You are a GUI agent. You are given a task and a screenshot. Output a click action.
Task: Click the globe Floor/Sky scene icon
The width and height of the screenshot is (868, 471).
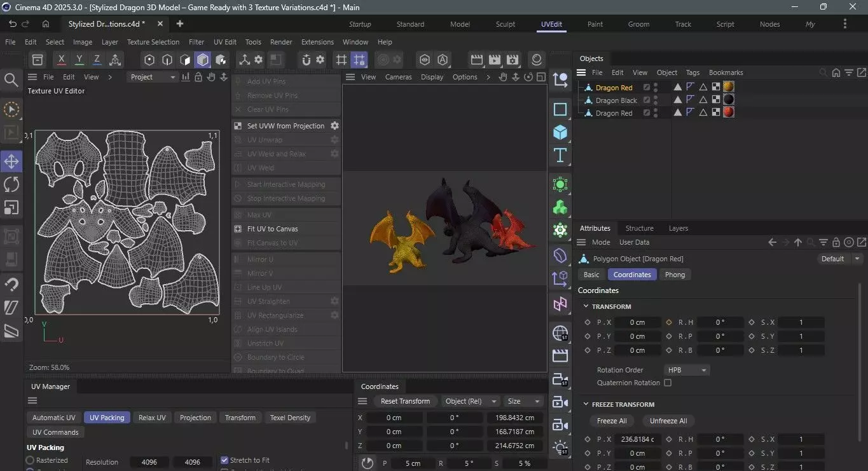[560, 333]
